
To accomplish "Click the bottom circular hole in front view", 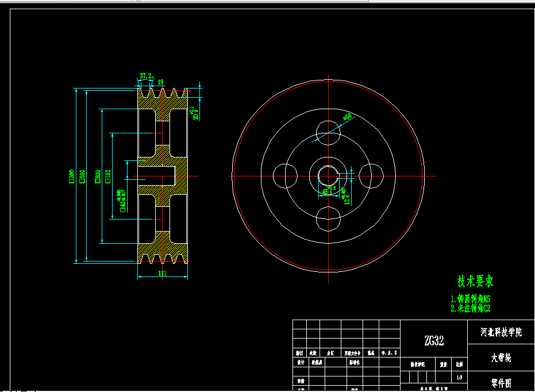I will coord(328,219).
